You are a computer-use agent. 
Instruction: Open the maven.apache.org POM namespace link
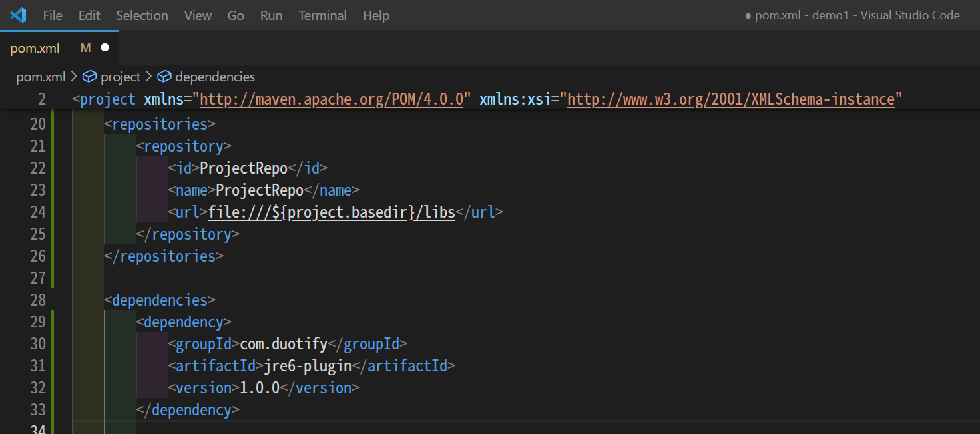click(332, 99)
